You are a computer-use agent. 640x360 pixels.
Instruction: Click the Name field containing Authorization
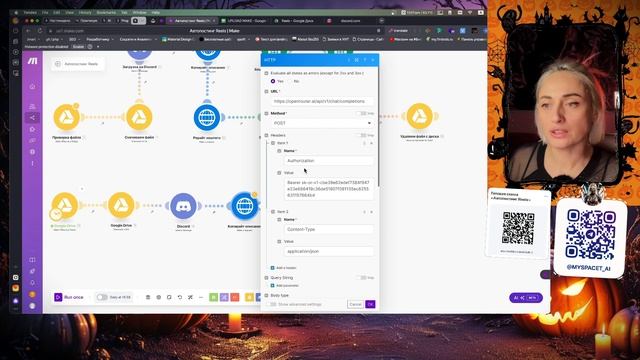[329, 160]
